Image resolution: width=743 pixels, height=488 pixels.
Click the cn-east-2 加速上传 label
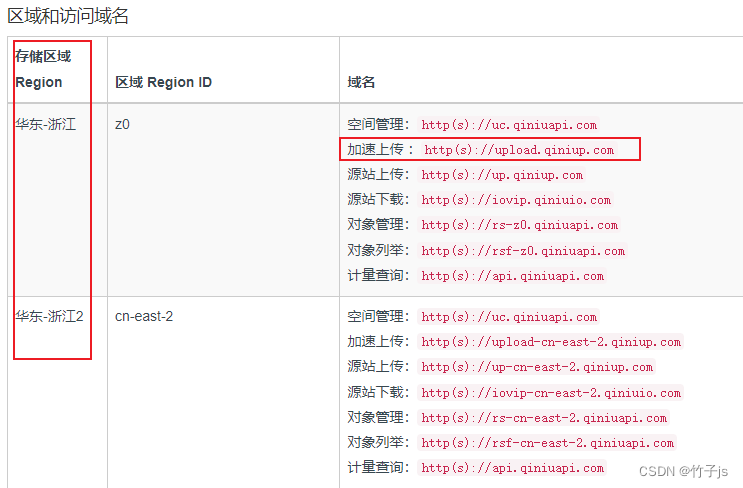tap(378, 342)
